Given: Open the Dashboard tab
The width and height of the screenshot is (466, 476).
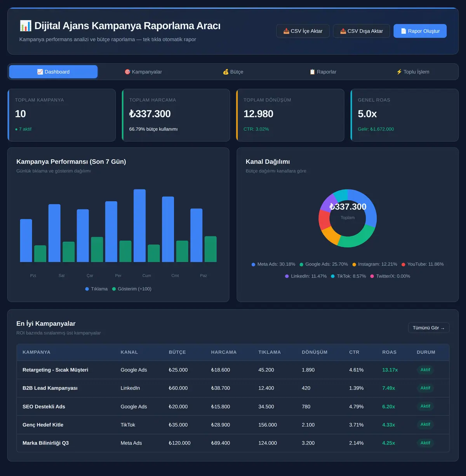Looking at the screenshot, I should [53, 72].
